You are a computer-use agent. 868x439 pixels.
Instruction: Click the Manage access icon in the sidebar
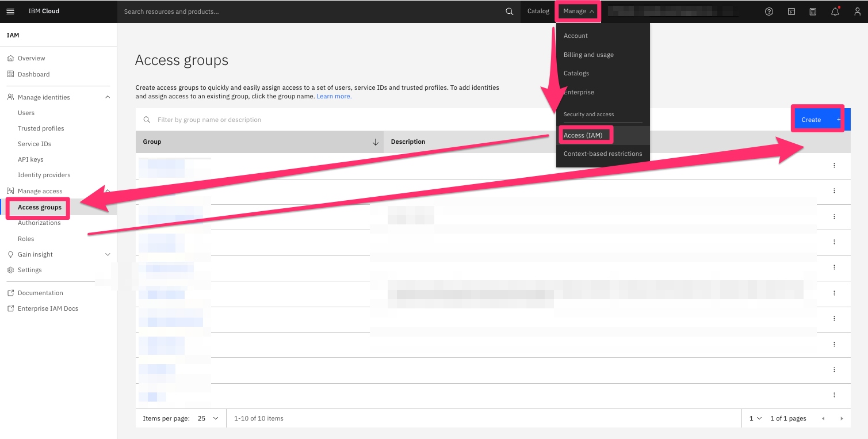[x=10, y=191]
